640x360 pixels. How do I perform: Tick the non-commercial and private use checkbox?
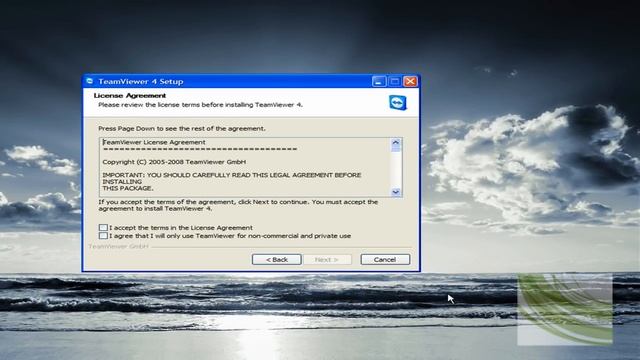tap(103, 236)
